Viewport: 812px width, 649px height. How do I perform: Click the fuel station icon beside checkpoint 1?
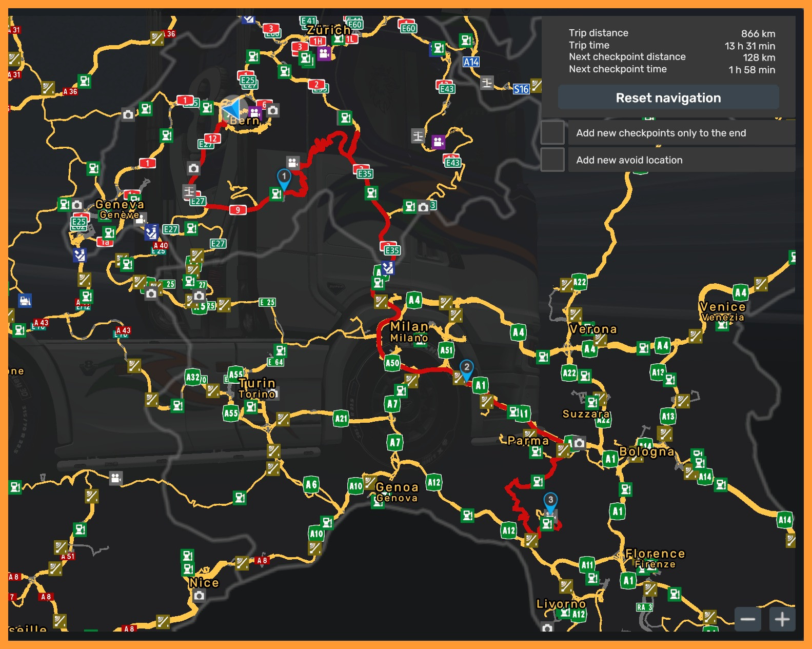[x=276, y=194]
